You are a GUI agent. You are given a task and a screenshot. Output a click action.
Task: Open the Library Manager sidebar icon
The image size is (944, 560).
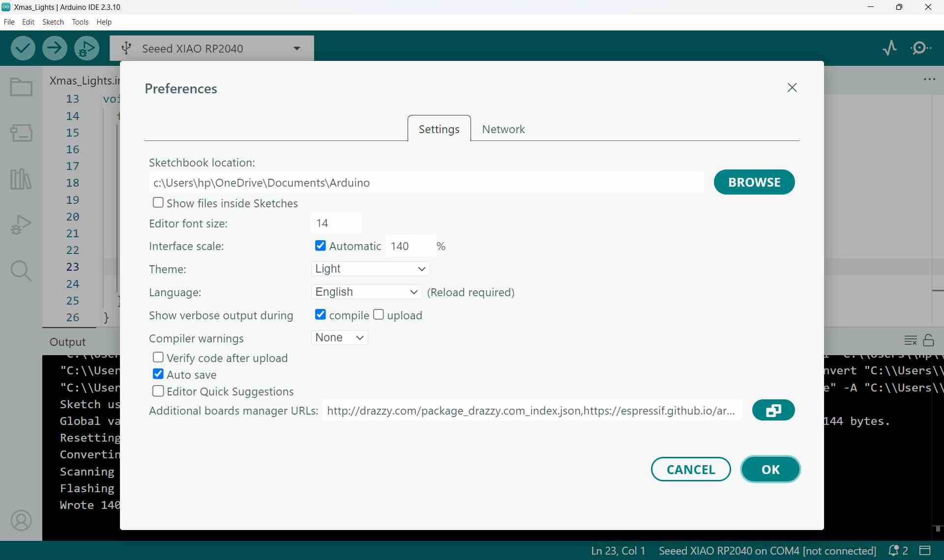(x=21, y=179)
